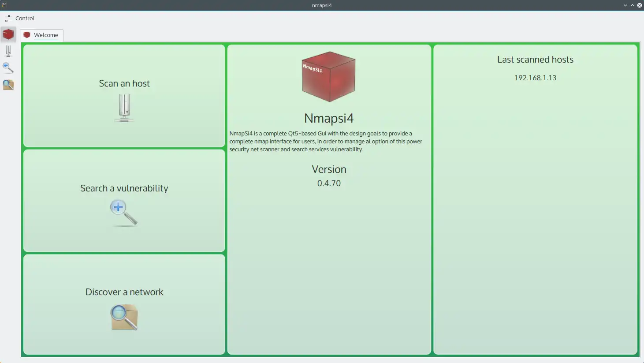The height and width of the screenshot is (363, 644).
Task: Click the version number 0.4.70
Action: click(329, 183)
